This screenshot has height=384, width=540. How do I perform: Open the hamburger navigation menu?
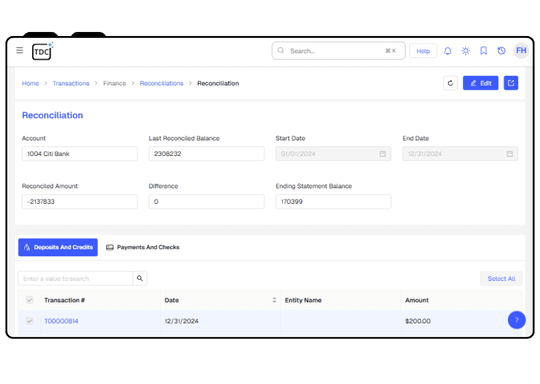coord(20,51)
